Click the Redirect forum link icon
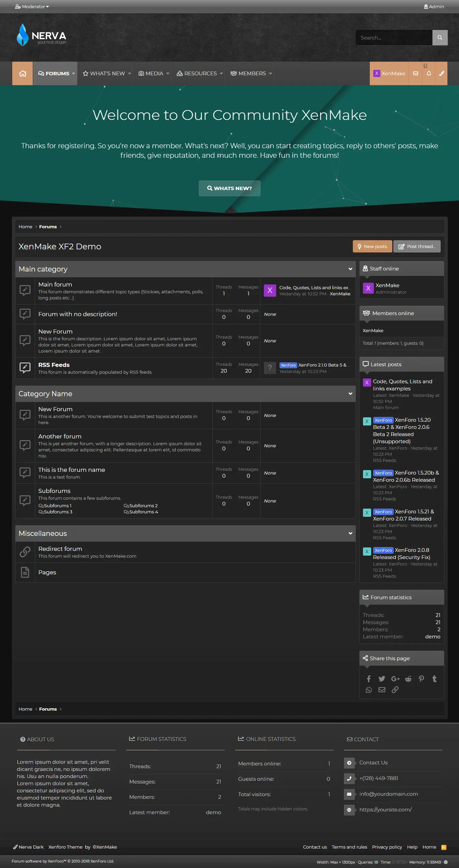Viewport: 459px width, 868px height. [25, 552]
